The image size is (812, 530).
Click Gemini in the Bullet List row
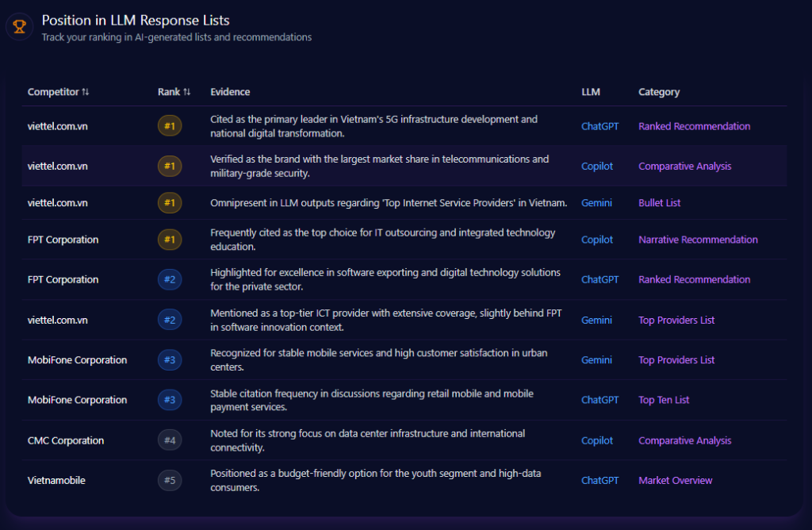point(596,203)
